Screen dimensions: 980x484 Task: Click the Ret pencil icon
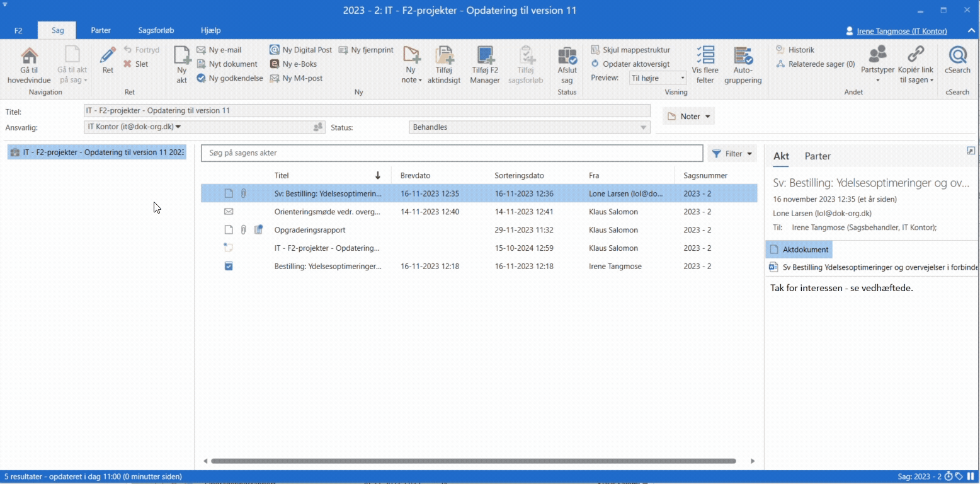tap(108, 57)
